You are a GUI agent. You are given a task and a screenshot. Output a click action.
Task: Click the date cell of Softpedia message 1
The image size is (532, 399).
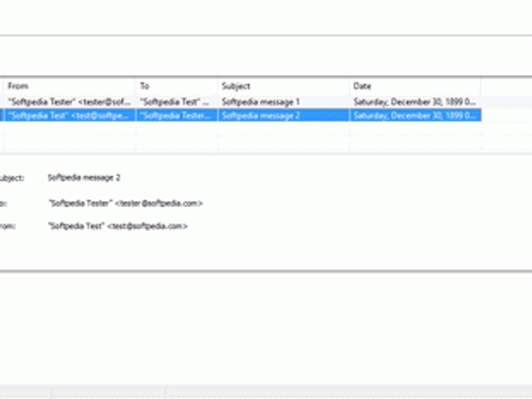pyautogui.click(x=416, y=102)
